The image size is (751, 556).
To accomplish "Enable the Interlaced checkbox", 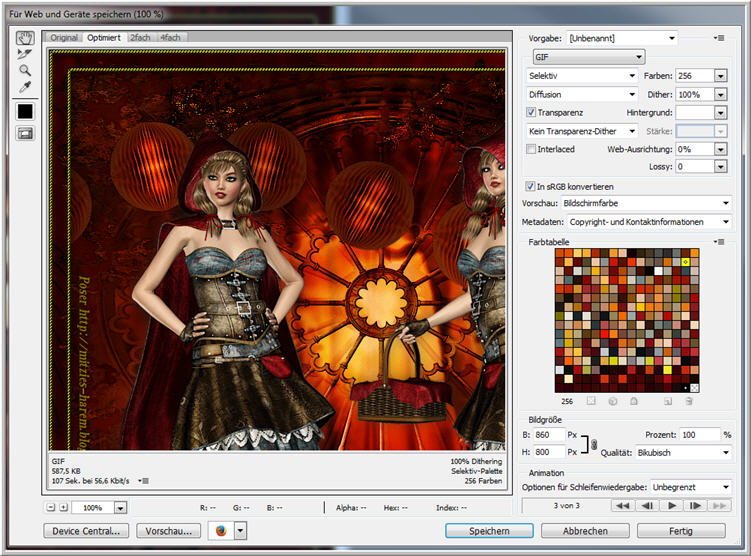I will 531,149.
